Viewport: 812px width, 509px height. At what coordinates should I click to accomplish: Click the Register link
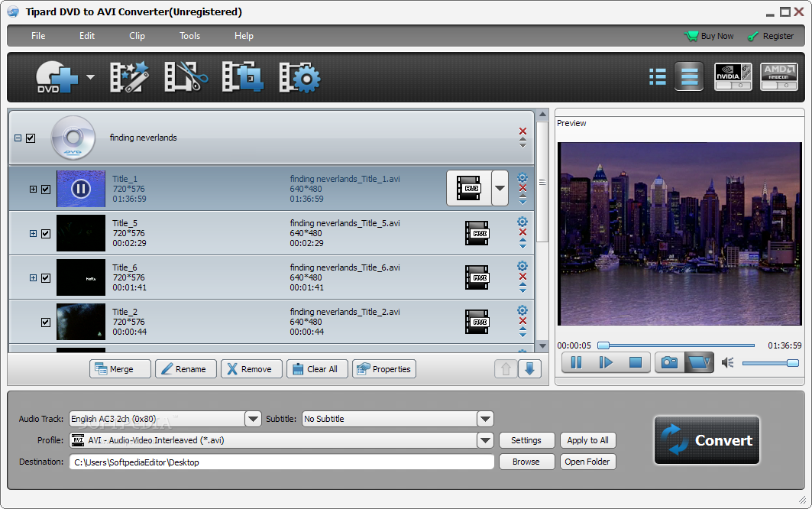tap(771, 36)
